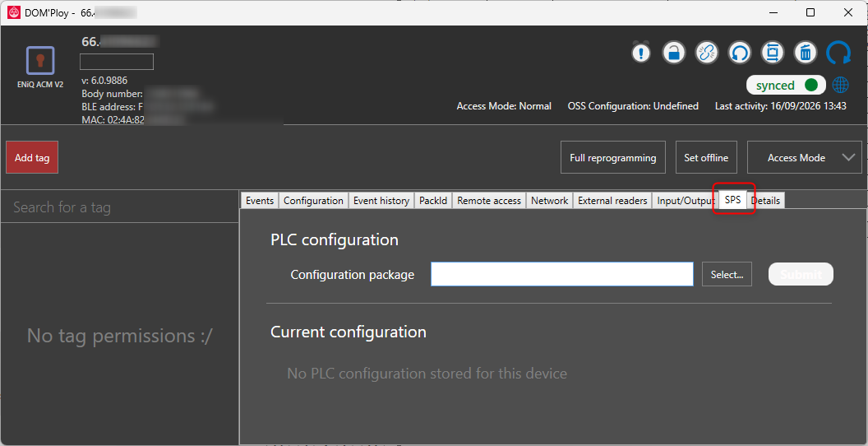Click the small circular counter-clockwise reset icon
The image size is (868, 446).
tap(740, 53)
